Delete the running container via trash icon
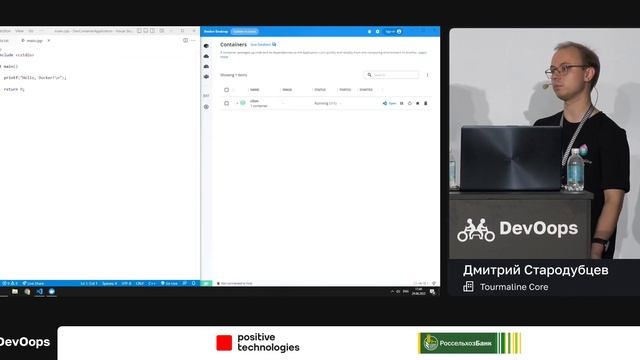 click(x=425, y=103)
